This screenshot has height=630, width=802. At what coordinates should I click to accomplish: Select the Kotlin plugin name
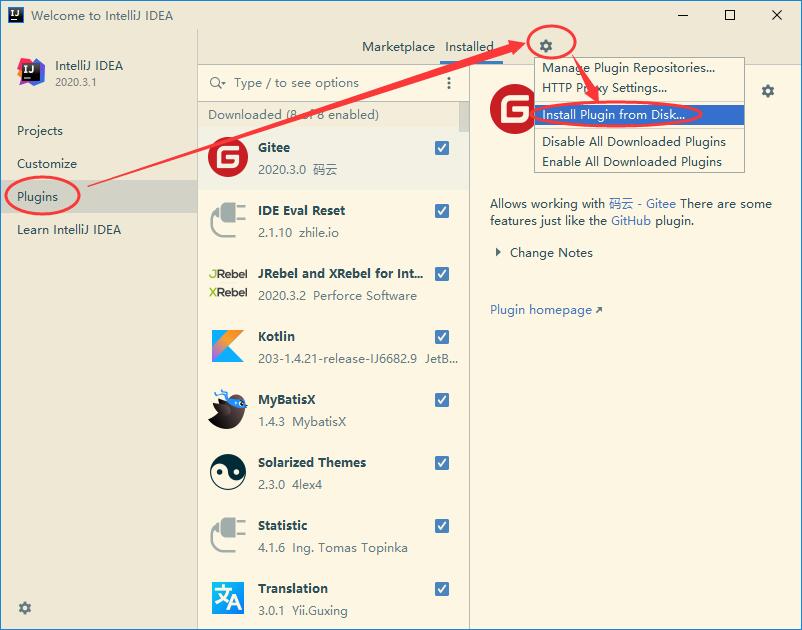point(276,336)
